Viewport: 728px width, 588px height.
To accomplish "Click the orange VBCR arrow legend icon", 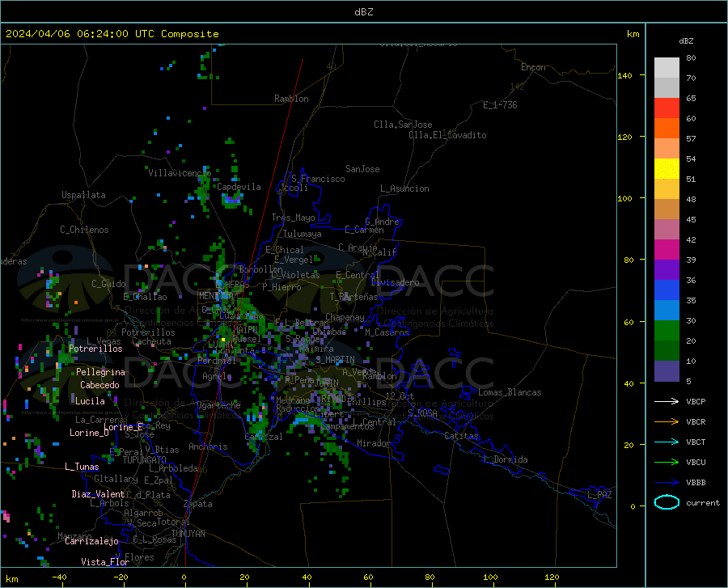I will click(667, 422).
